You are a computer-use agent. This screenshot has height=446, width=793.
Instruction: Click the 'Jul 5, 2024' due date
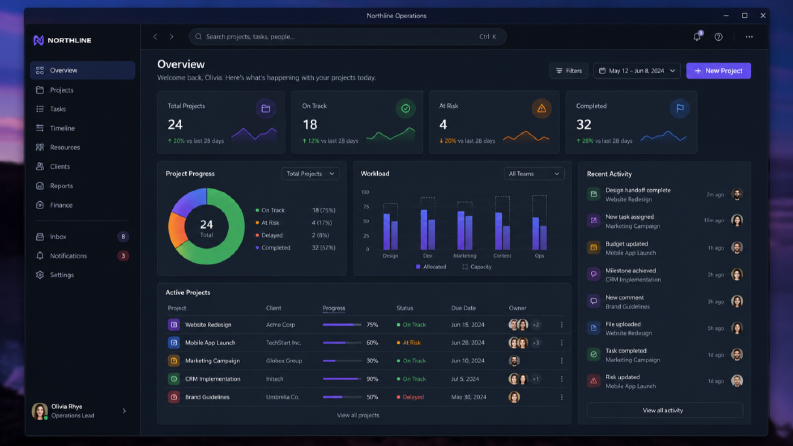pos(465,379)
